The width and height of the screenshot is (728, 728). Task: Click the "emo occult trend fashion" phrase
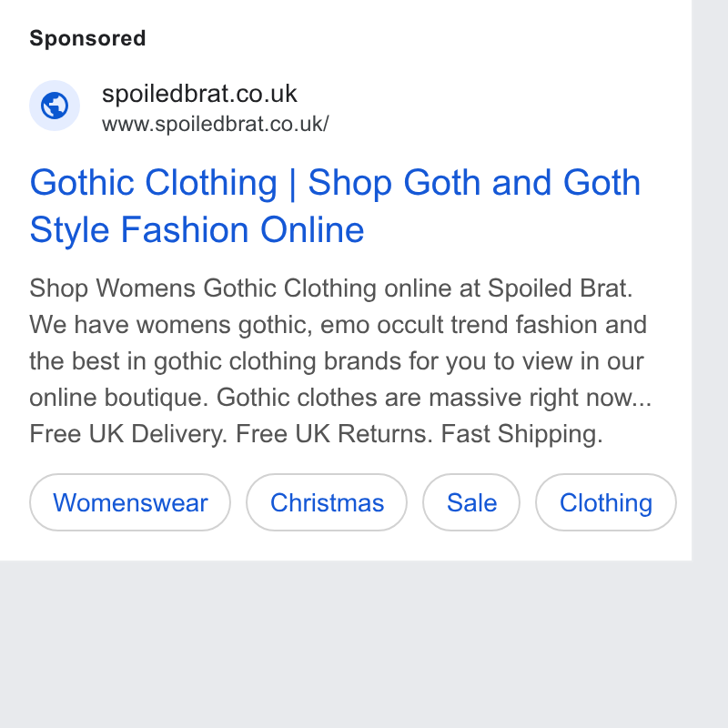460,325
